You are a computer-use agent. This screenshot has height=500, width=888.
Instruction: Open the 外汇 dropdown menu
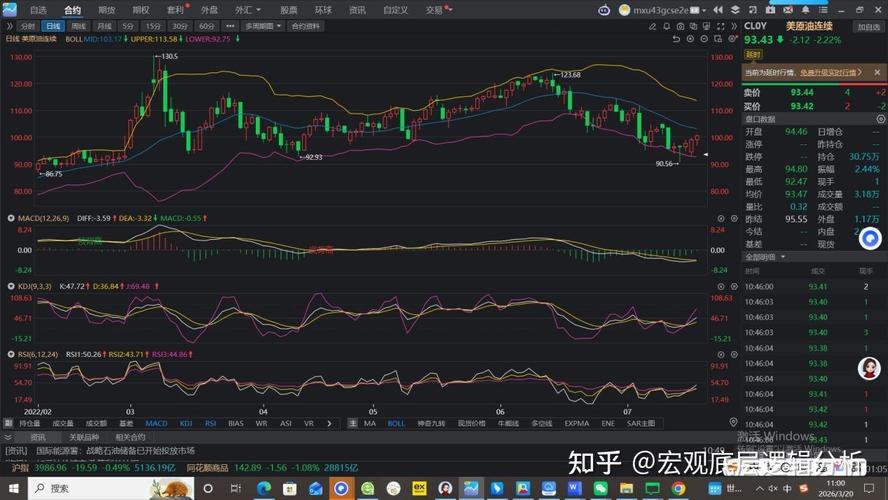(247, 10)
